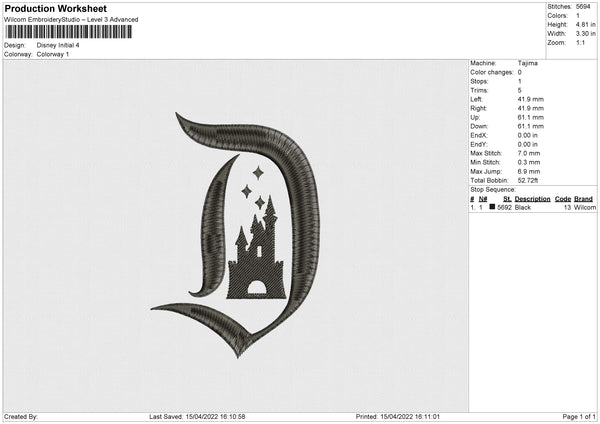Click the Zoom value 1:1

580,42
